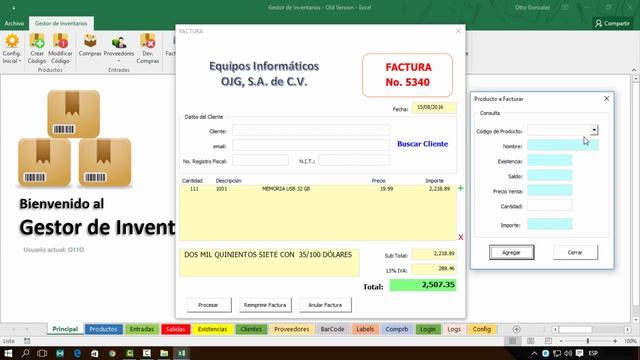The height and width of the screenshot is (360, 640).
Task: Switch to the Clientes sheet tab
Action: tap(251, 329)
